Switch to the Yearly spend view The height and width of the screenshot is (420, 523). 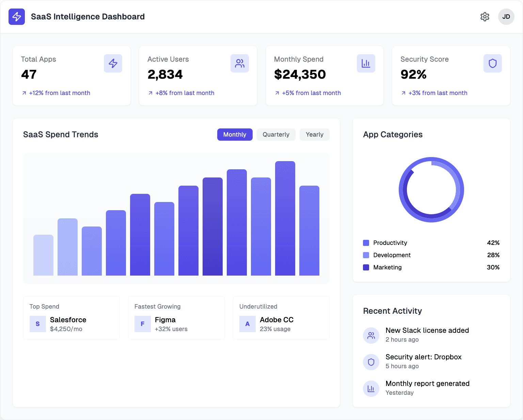click(x=314, y=135)
